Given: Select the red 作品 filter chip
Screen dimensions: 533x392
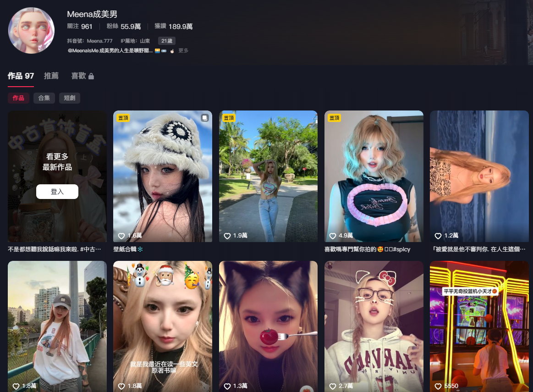Looking at the screenshot, I should coord(19,98).
